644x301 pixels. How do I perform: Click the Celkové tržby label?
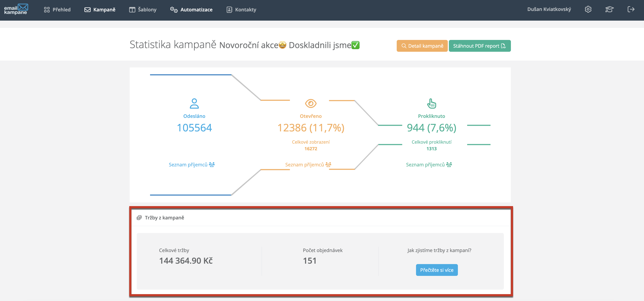pyautogui.click(x=174, y=250)
